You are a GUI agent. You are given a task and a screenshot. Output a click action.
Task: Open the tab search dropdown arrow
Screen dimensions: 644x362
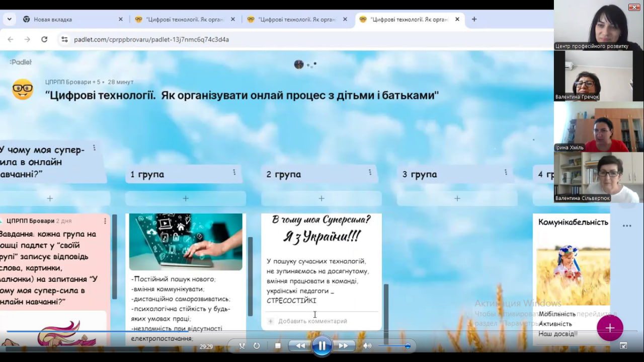9,19
